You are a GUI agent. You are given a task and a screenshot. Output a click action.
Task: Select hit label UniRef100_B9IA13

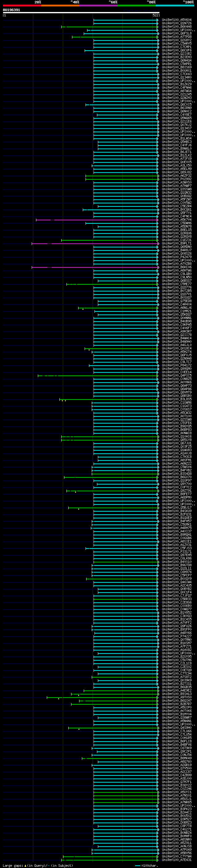pos(176,694)
